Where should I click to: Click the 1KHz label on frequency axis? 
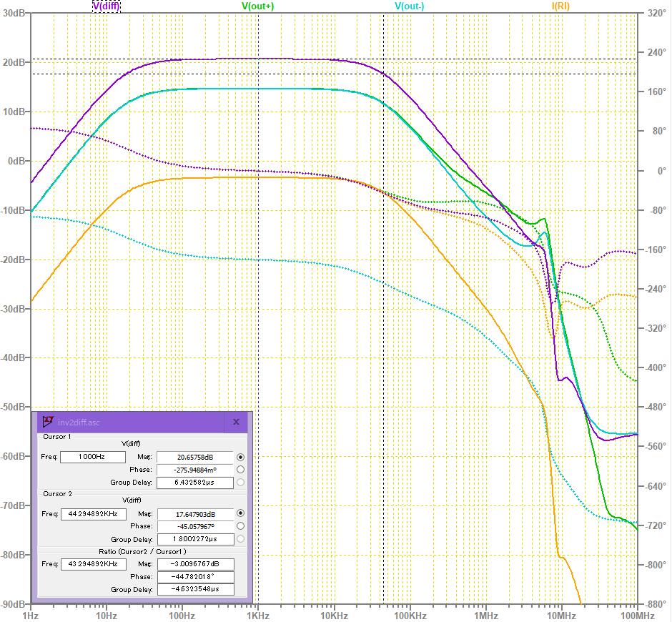(258, 615)
